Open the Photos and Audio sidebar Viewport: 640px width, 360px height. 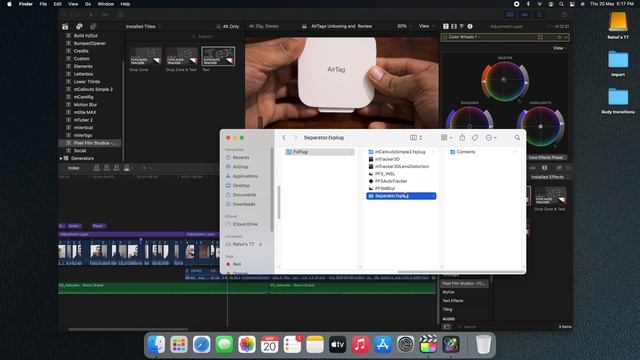coord(79,27)
